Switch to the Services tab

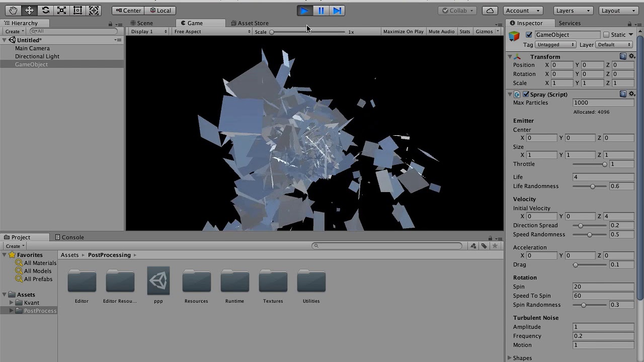(x=570, y=23)
